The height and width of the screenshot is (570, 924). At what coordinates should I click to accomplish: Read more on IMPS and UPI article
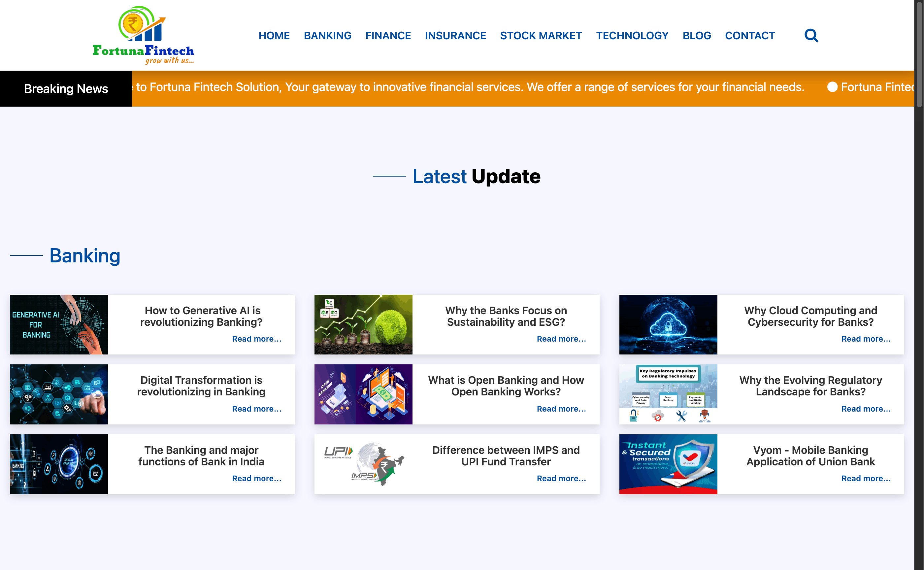(561, 478)
